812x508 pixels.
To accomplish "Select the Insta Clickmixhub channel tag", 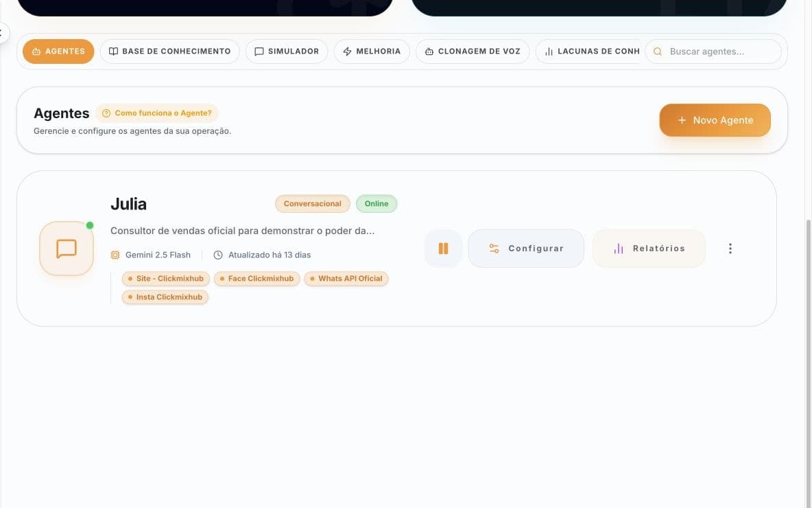I will pos(165,297).
